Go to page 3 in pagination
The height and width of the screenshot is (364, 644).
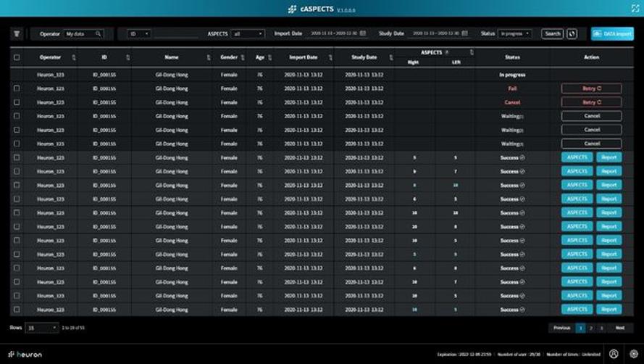pyautogui.click(x=602, y=328)
